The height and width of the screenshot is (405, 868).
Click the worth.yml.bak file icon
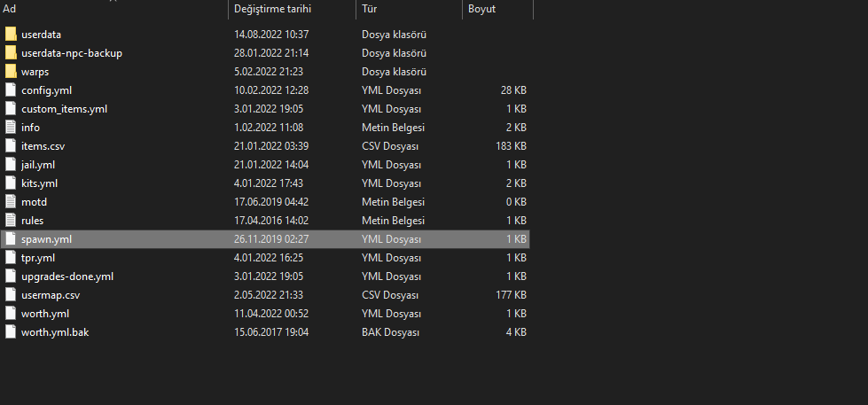(x=11, y=332)
